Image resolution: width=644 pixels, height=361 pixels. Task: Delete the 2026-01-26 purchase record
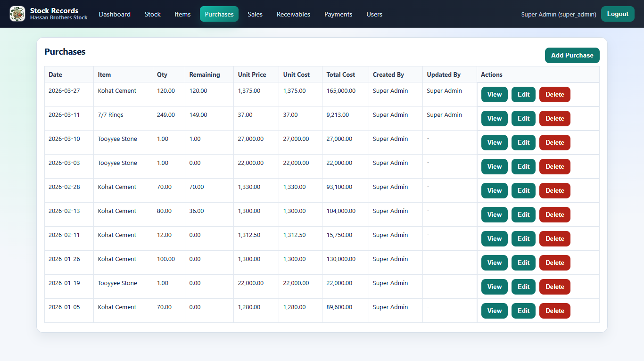(555, 263)
